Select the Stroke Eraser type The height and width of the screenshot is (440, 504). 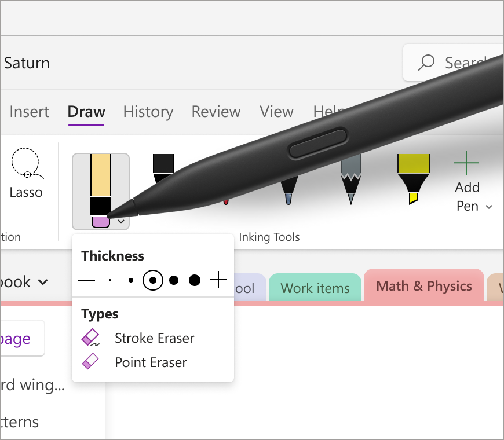click(154, 338)
